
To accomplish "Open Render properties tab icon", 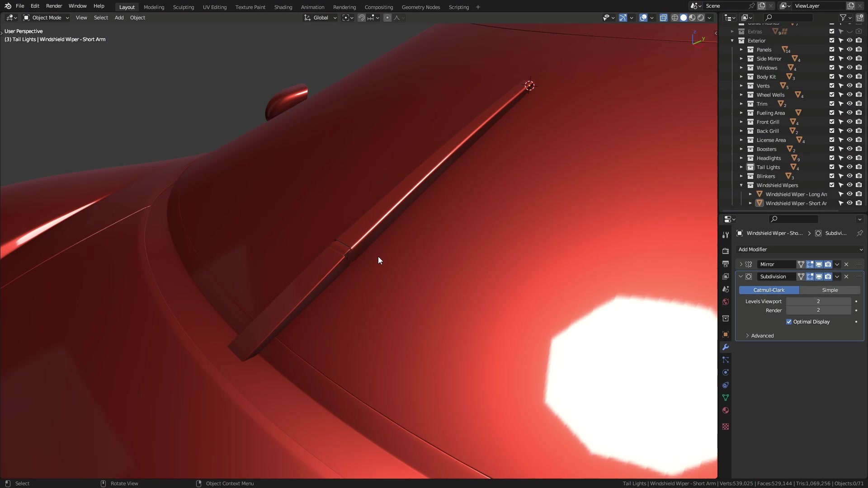I will click(x=726, y=251).
